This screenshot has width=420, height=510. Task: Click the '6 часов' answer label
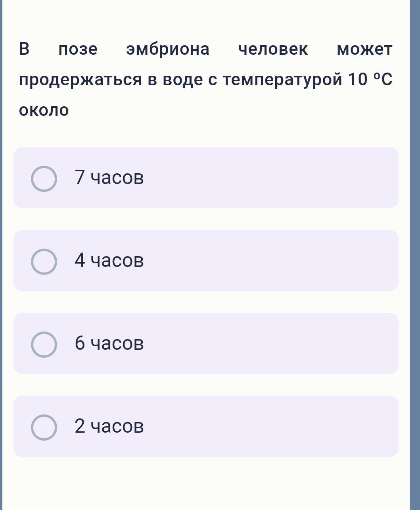(x=109, y=343)
